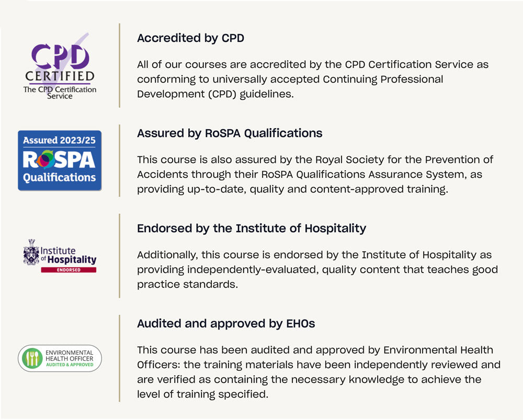
Task: Click the paragraph about CPD Certification Service guidelines
Action: (x=313, y=80)
